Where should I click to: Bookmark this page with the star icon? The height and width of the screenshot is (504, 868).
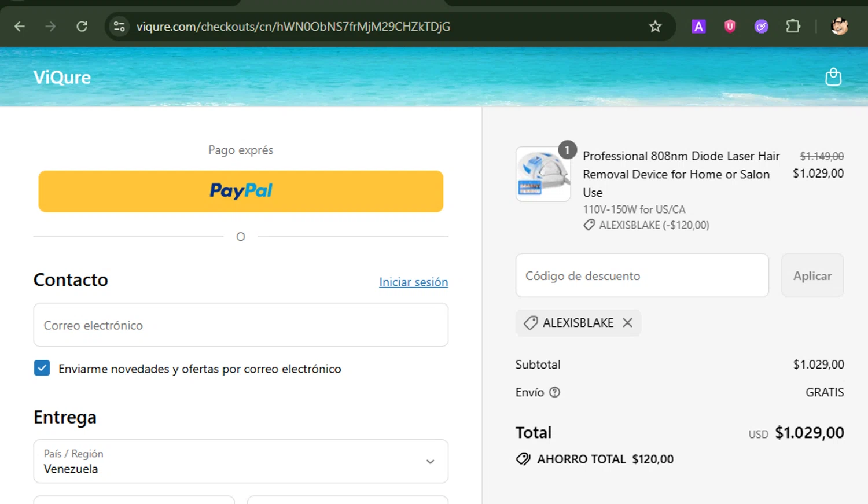pos(655,27)
